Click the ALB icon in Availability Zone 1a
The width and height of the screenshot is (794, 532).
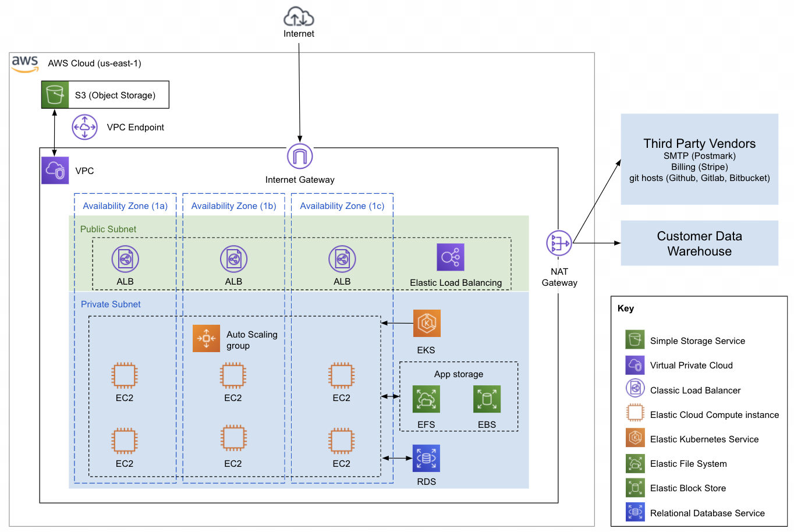coord(125,259)
